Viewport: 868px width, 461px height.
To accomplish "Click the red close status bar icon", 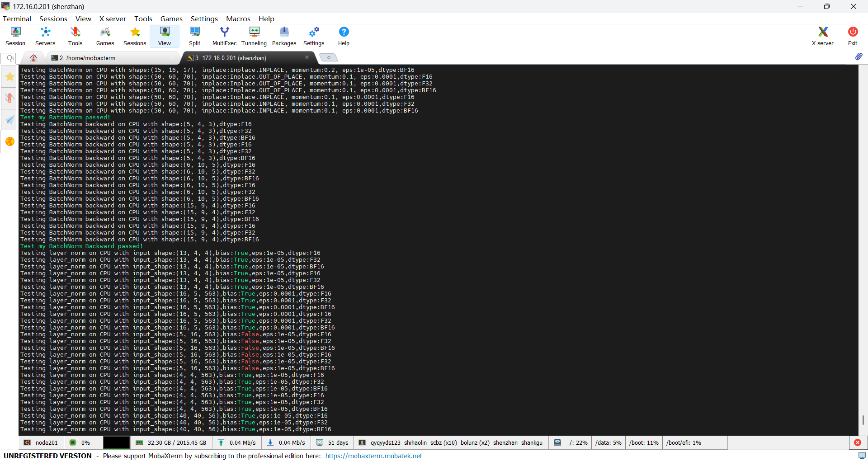I will [858, 442].
